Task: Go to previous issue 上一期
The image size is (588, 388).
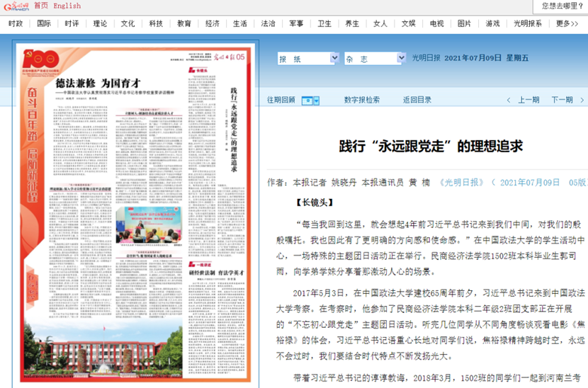Action: coord(528,100)
